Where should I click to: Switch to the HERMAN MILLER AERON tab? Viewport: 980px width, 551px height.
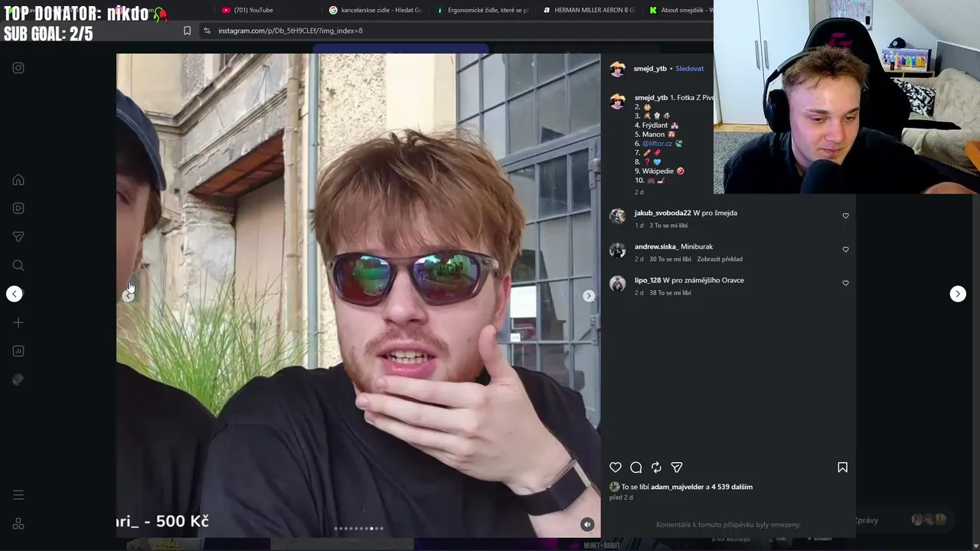590,10
